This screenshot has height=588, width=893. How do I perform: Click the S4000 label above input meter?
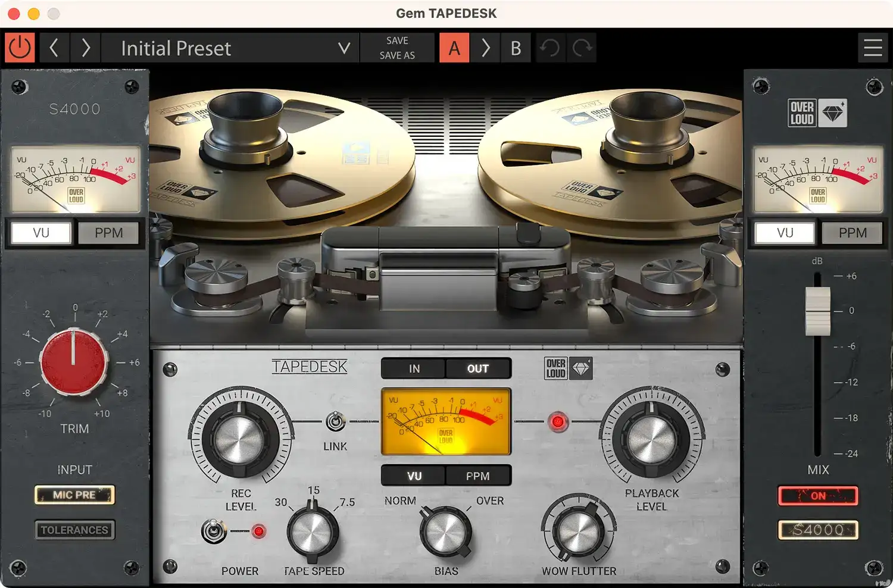[75, 109]
